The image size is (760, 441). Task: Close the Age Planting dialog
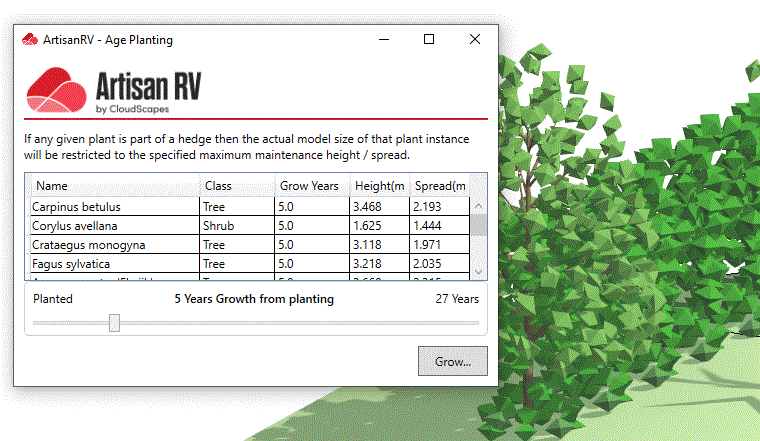pos(475,40)
